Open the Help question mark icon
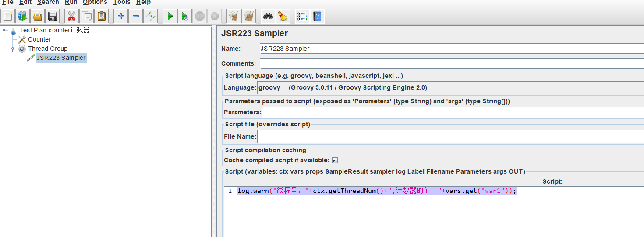This screenshot has height=237, width=644. [x=317, y=17]
